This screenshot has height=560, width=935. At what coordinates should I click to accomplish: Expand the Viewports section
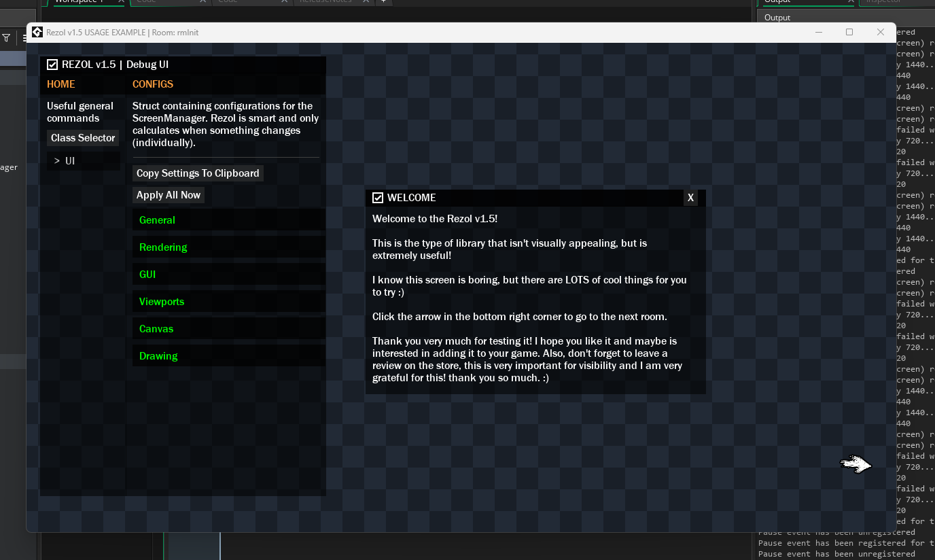click(x=162, y=301)
